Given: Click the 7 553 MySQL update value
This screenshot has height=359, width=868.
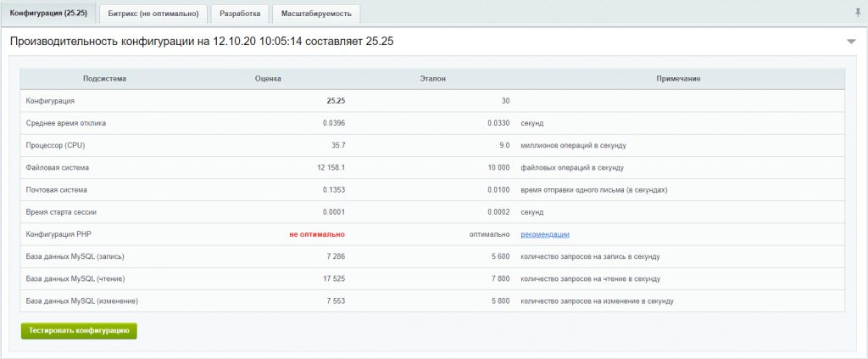Looking at the screenshot, I should pos(337,301).
